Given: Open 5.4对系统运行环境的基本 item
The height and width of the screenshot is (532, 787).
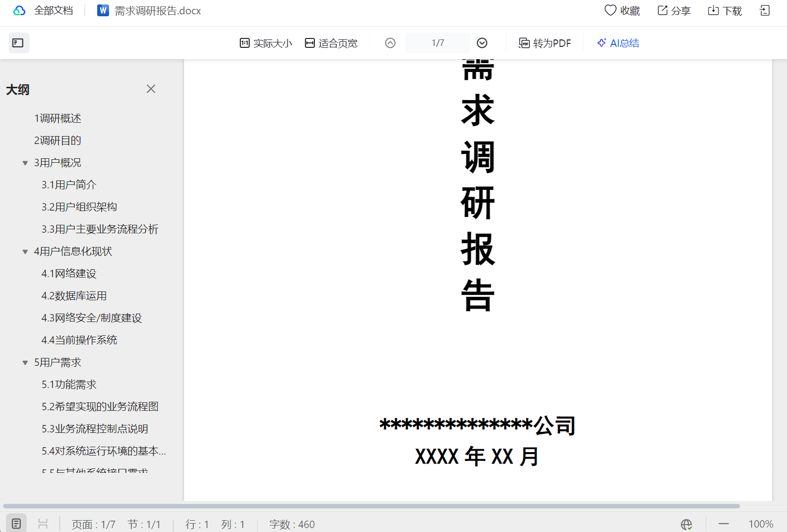Looking at the screenshot, I should click(x=104, y=451).
